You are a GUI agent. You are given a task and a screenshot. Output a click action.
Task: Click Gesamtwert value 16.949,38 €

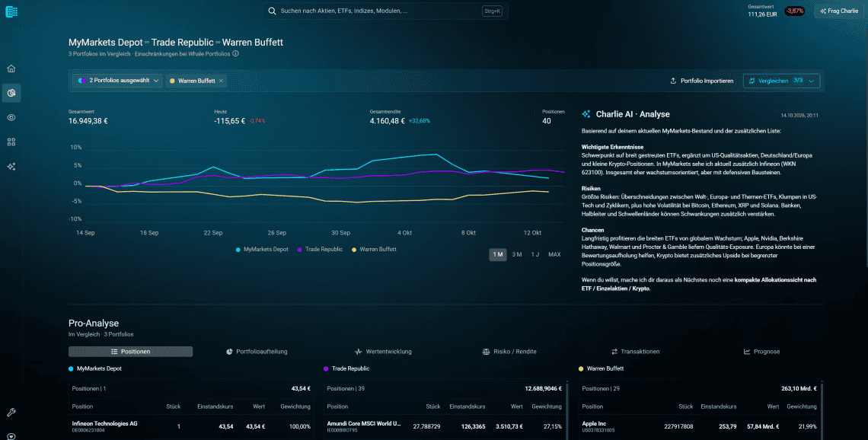(88, 121)
